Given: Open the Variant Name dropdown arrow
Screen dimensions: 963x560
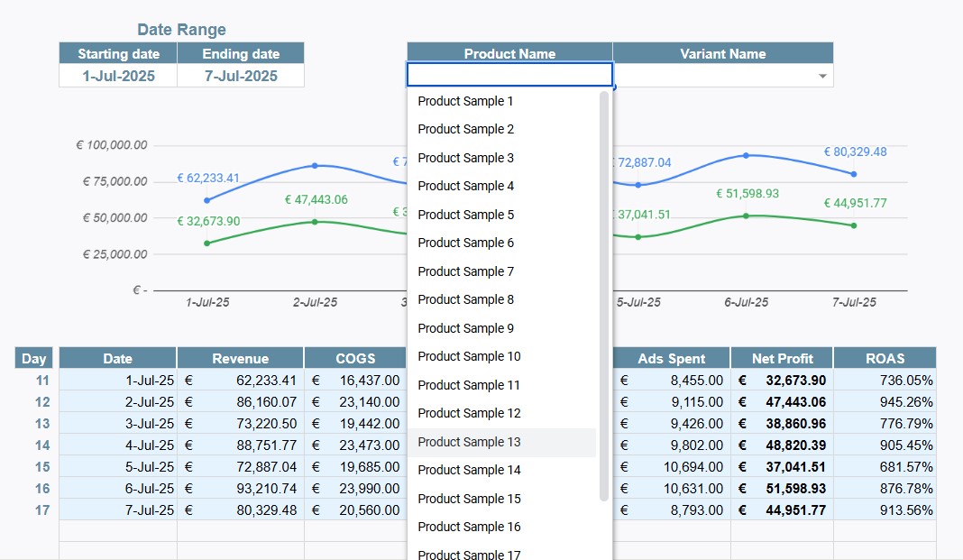Looking at the screenshot, I should click(x=822, y=77).
